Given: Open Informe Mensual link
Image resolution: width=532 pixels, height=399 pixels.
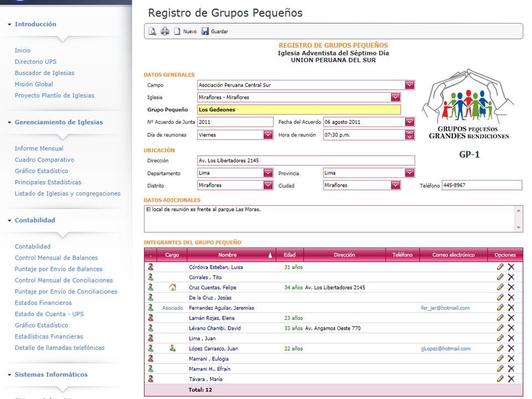Looking at the screenshot, I should point(39,149).
